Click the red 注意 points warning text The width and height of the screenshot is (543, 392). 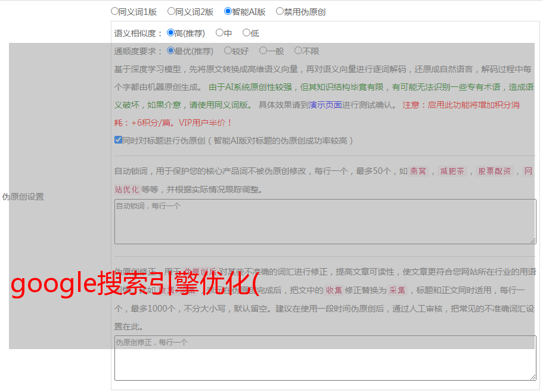click(x=317, y=114)
